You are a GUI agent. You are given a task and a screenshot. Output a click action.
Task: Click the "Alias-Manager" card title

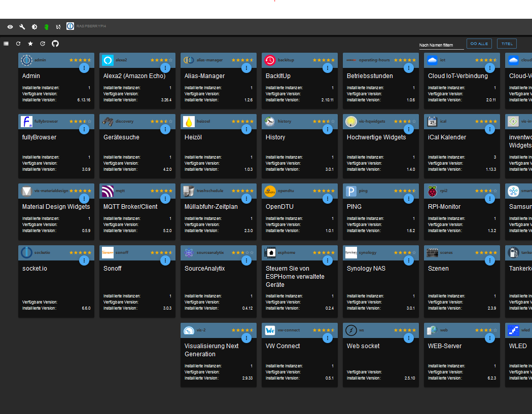(204, 76)
